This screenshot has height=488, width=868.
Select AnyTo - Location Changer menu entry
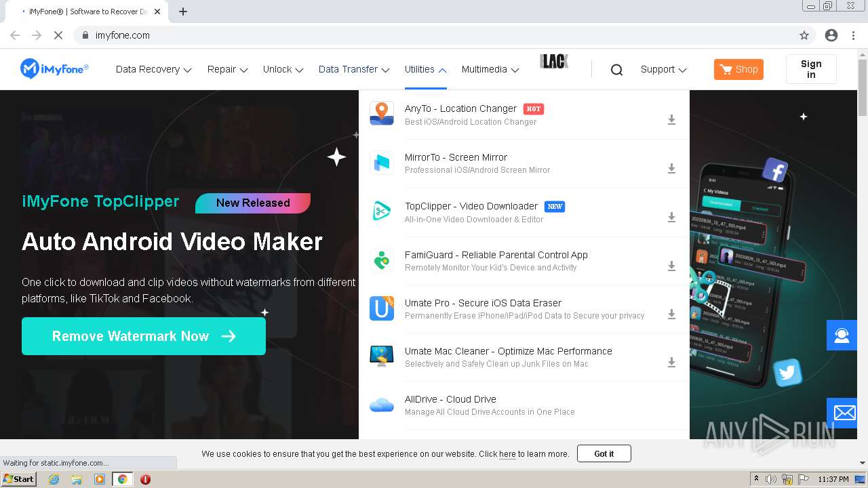pos(460,108)
